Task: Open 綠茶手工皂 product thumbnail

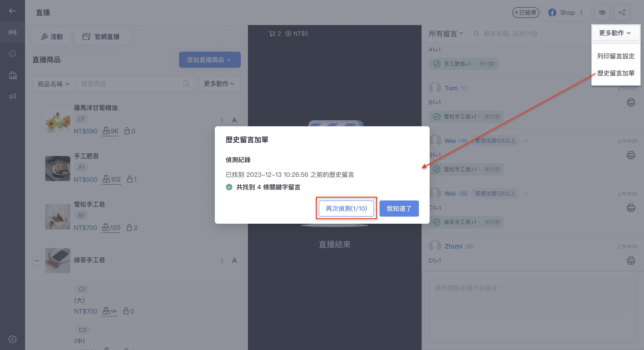Action: coord(58,260)
